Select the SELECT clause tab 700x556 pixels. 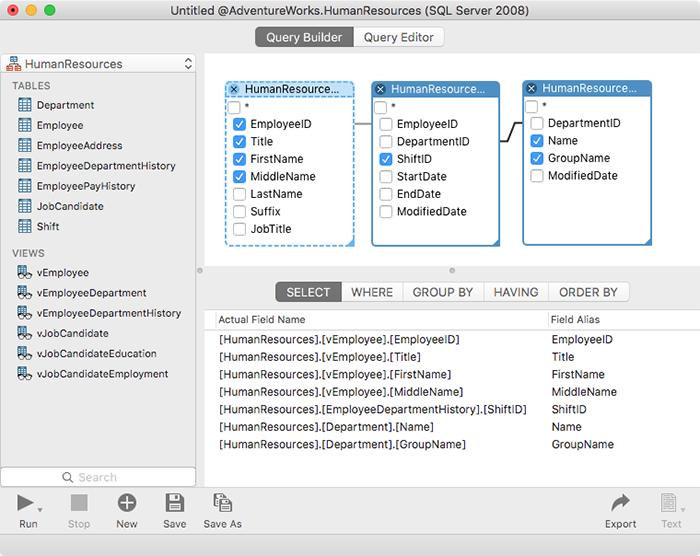tap(308, 292)
